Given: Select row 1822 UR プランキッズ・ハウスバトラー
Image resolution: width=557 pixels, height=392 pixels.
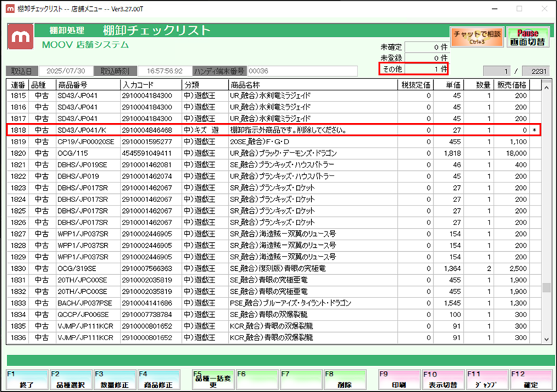Looking at the screenshot, I should point(274,176).
